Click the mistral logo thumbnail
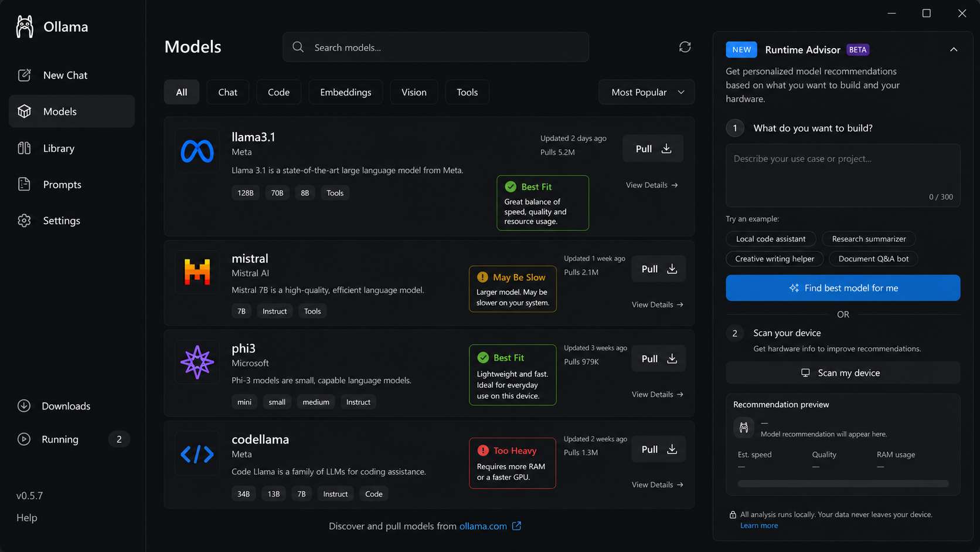This screenshot has width=980, height=552. (197, 272)
